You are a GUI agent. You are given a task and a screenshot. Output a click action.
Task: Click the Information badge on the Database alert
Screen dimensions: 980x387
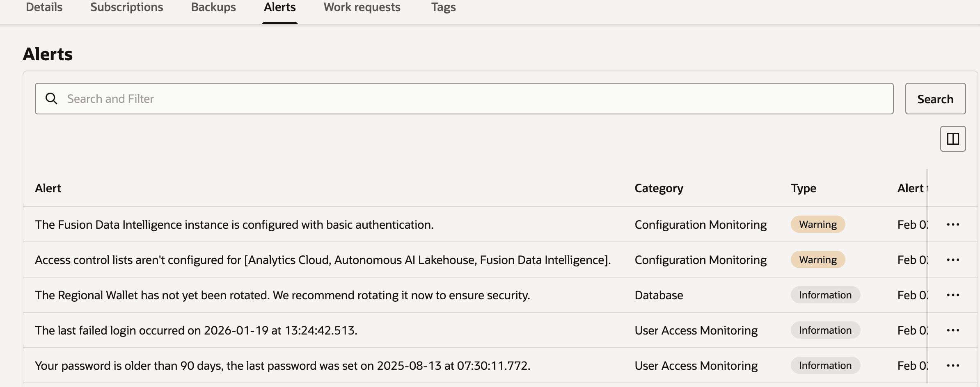click(x=825, y=294)
